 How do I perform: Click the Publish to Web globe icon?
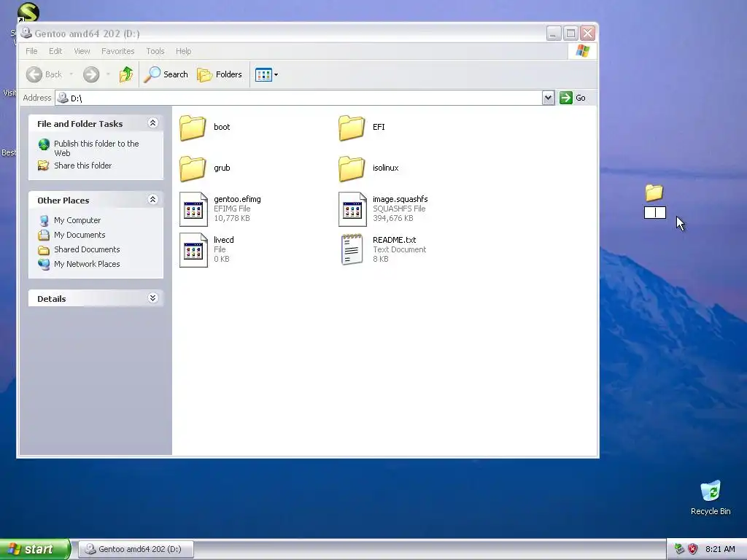pyautogui.click(x=44, y=144)
